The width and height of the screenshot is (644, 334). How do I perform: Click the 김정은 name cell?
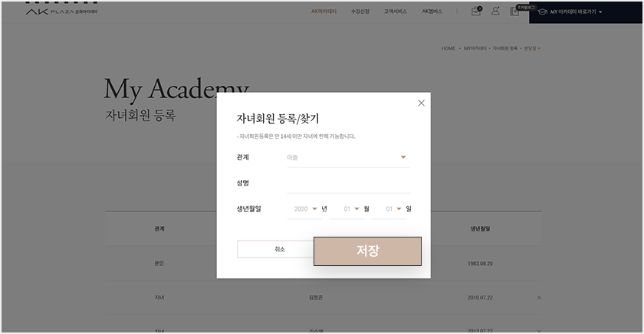click(316, 297)
